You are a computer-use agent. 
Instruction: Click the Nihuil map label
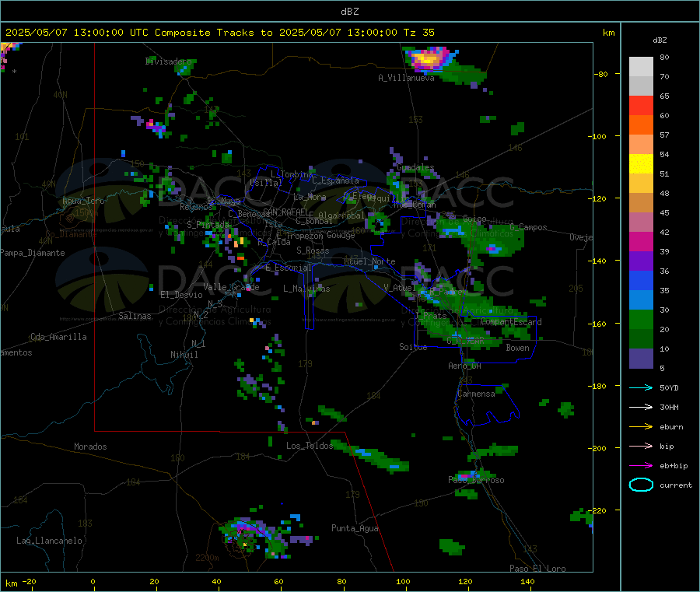(184, 355)
